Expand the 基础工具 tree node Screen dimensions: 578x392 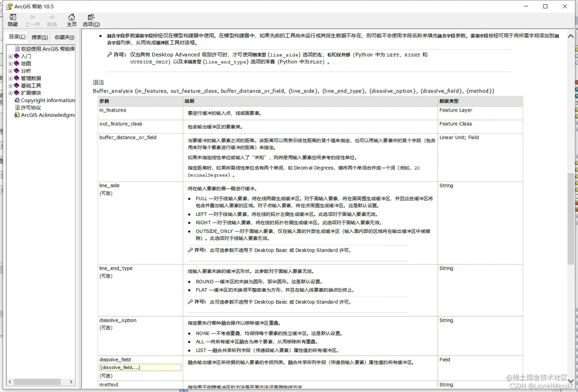pyautogui.click(x=11, y=86)
